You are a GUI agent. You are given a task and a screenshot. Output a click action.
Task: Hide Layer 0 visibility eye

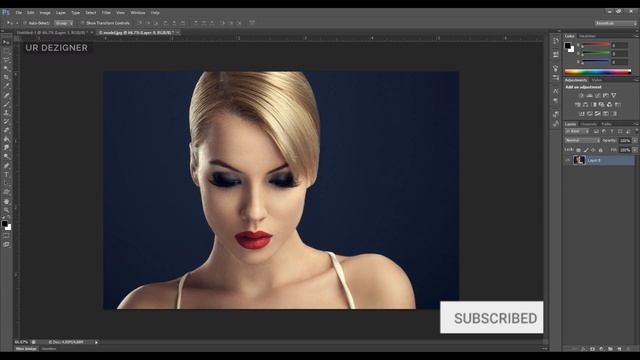[x=567, y=160]
